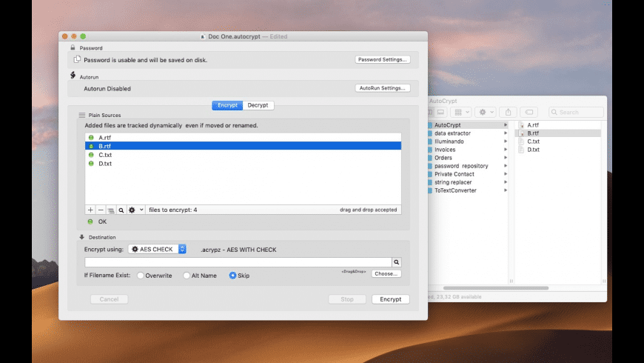Expand data extractor folder arrow
This screenshot has width=644, height=363.
point(506,133)
